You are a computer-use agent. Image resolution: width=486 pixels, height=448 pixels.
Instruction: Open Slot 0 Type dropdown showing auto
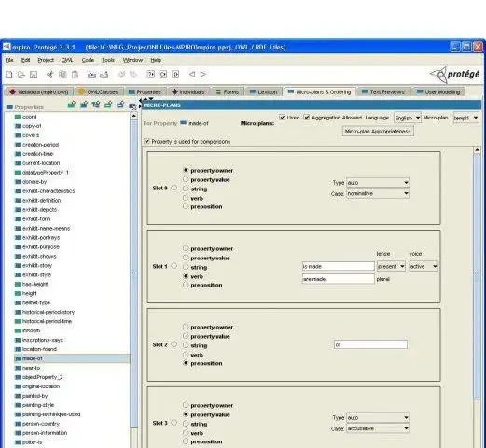coord(378,183)
